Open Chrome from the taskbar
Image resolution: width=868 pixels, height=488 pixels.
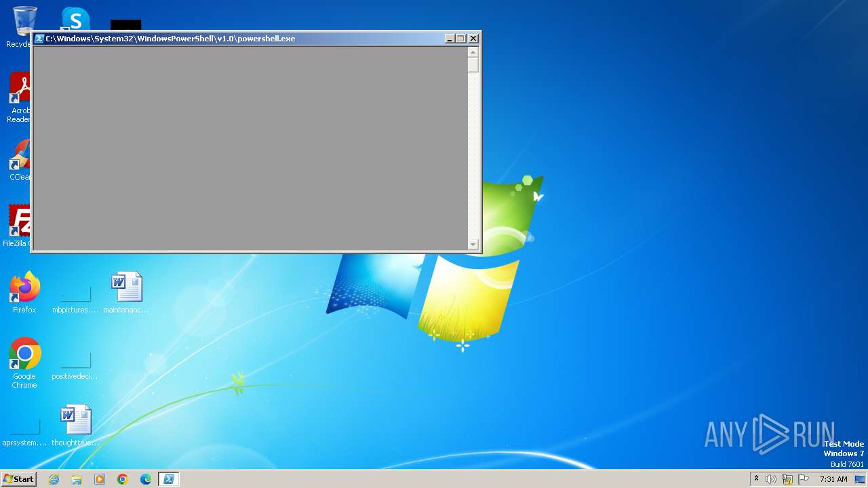click(123, 479)
